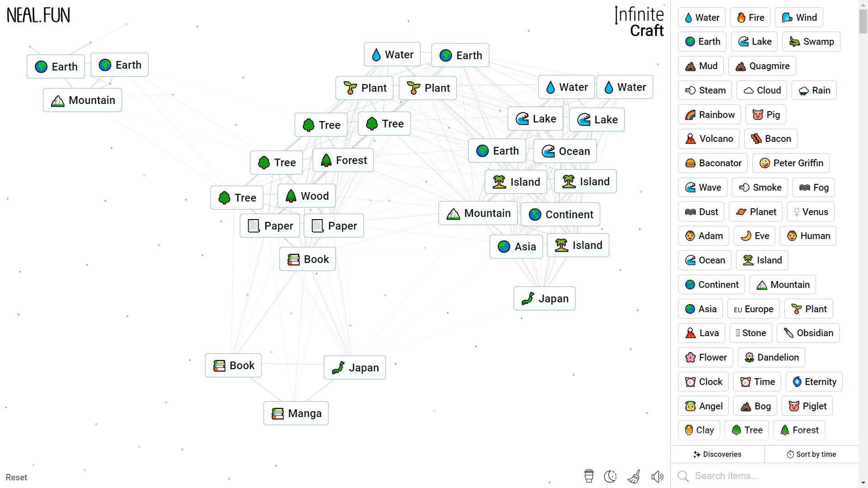Viewport: 868px width, 488px height.
Task: Toggle Sort by time view
Action: (809, 454)
